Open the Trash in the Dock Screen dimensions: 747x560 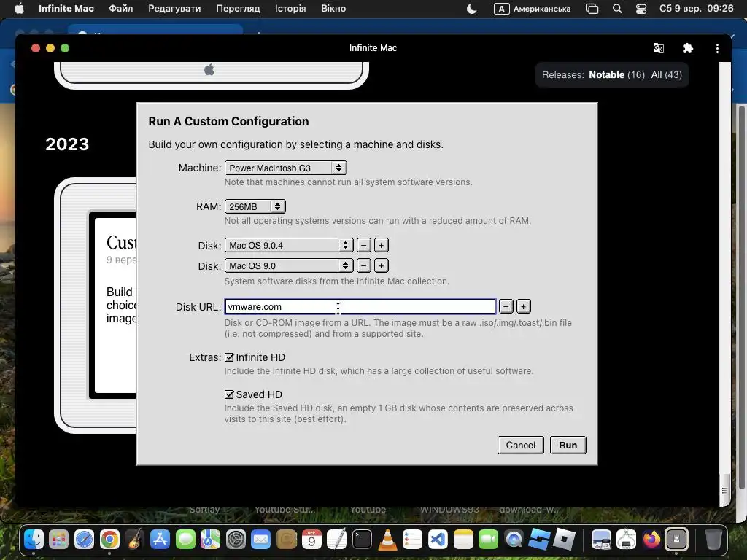pyautogui.click(x=713, y=540)
